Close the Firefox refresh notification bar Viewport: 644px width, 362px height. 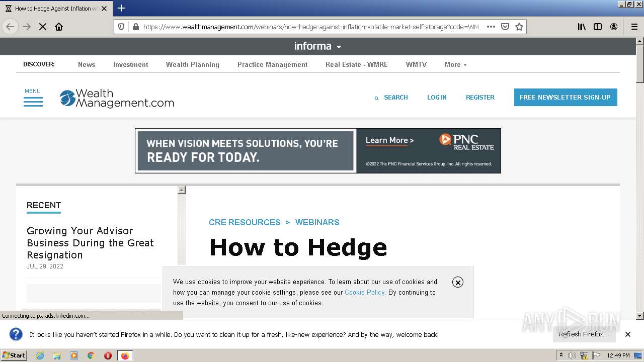[x=627, y=334]
